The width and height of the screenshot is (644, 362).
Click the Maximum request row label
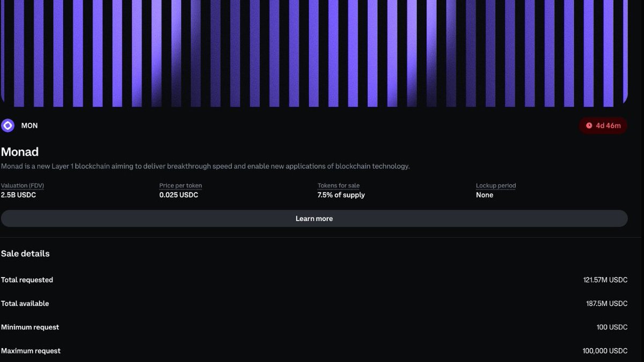click(31, 351)
